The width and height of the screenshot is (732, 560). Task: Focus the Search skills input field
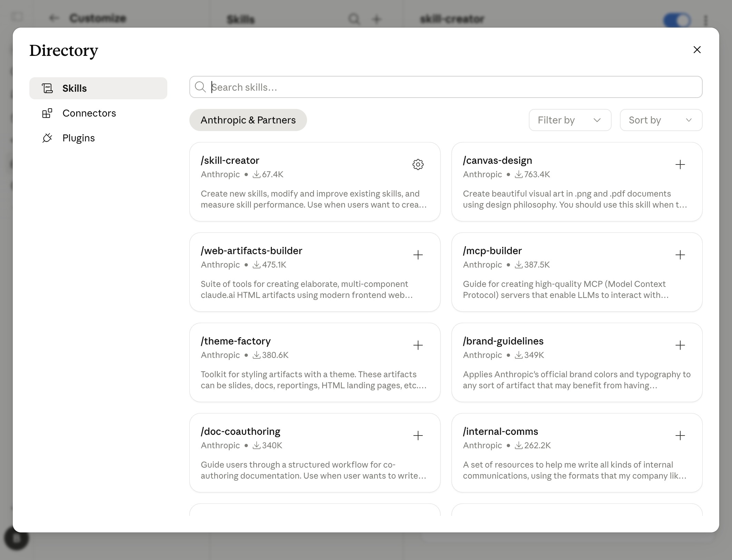(x=446, y=87)
